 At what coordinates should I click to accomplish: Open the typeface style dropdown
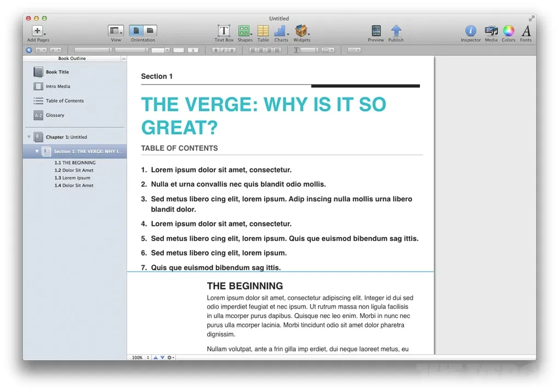[131, 50]
